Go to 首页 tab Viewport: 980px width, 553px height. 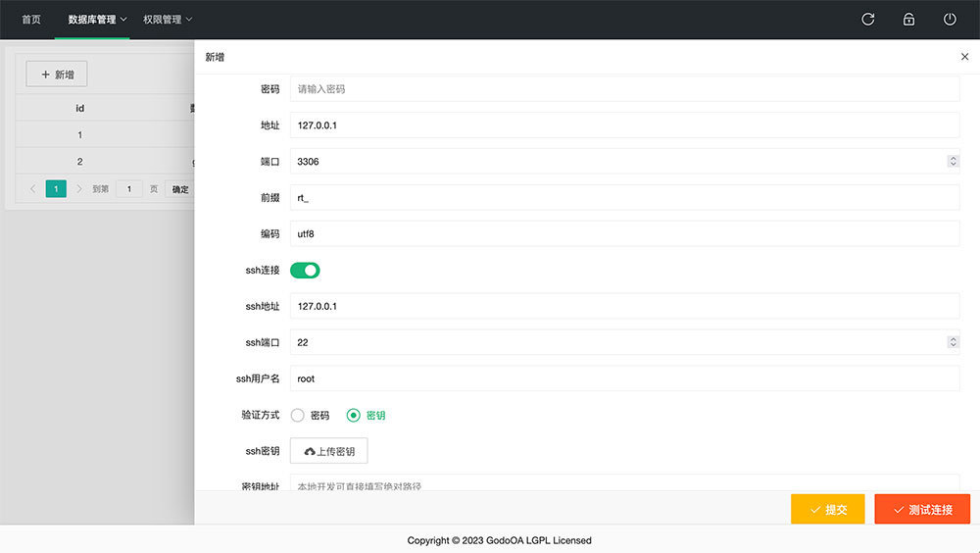pos(31,20)
